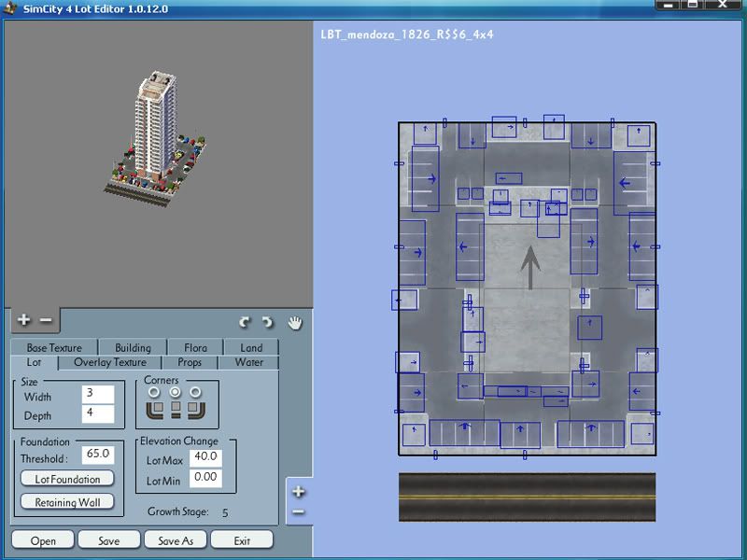This screenshot has height=560, width=747.
Task: Click the large gray arrow on the lot
Action: pyautogui.click(x=530, y=267)
